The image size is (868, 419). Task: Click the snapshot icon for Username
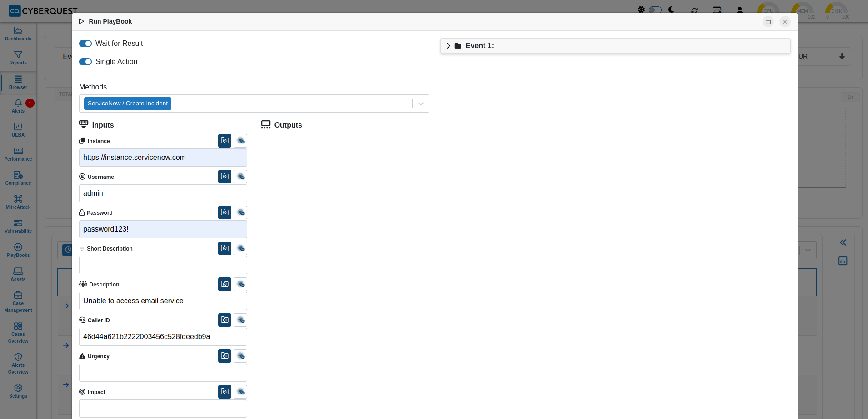[224, 177]
